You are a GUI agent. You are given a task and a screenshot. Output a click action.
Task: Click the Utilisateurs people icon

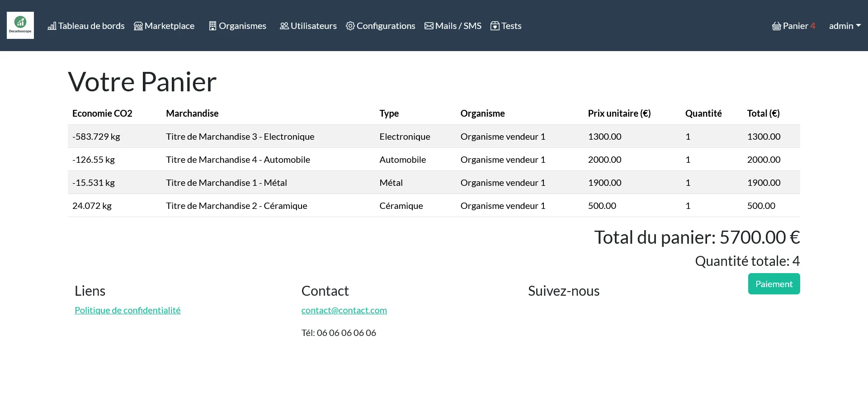(x=284, y=26)
